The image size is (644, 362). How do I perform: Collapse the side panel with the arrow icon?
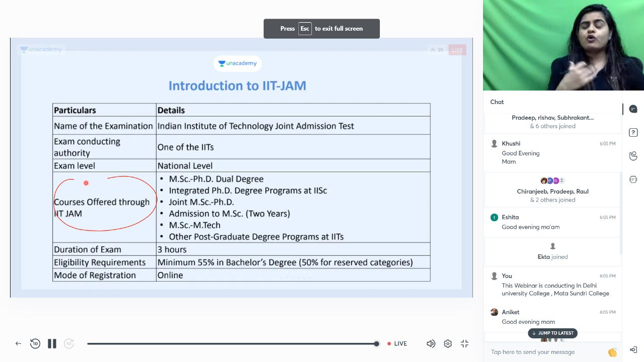[633, 350]
